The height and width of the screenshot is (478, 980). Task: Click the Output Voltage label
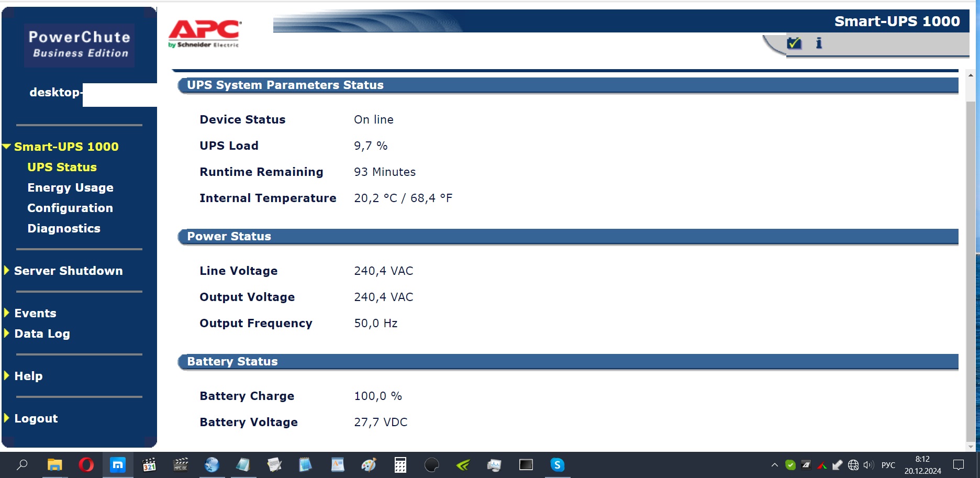point(247,297)
